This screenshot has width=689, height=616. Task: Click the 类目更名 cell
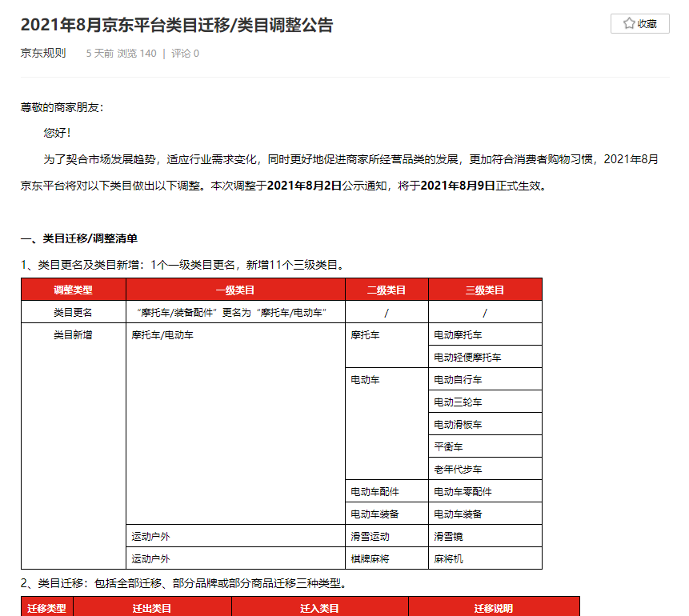click(x=74, y=312)
